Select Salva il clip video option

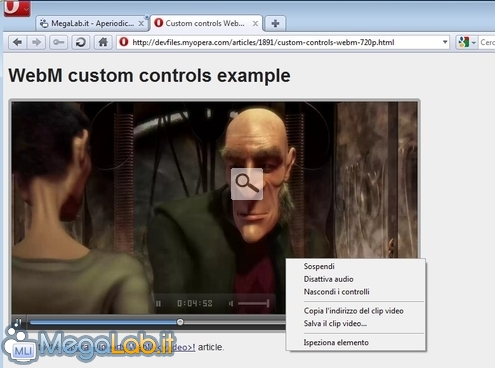(335, 323)
